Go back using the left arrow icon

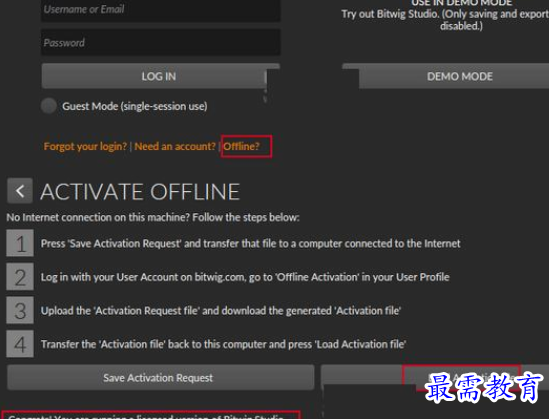[20, 191]
